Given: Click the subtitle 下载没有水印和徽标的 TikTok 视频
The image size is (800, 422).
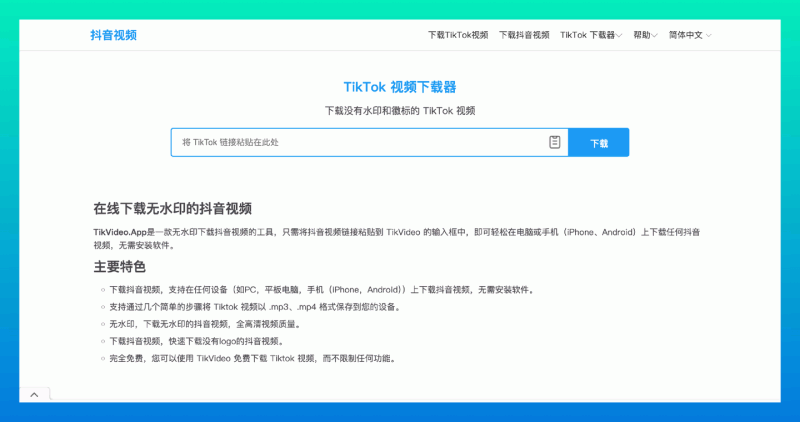Looking at the screenshot, I should [x=400, y=111].
